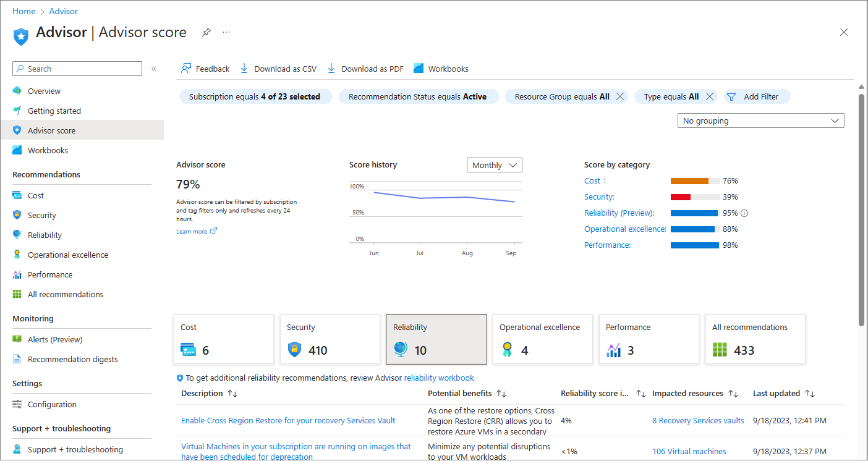Open the No grouping dropdown

coord(761,121)
